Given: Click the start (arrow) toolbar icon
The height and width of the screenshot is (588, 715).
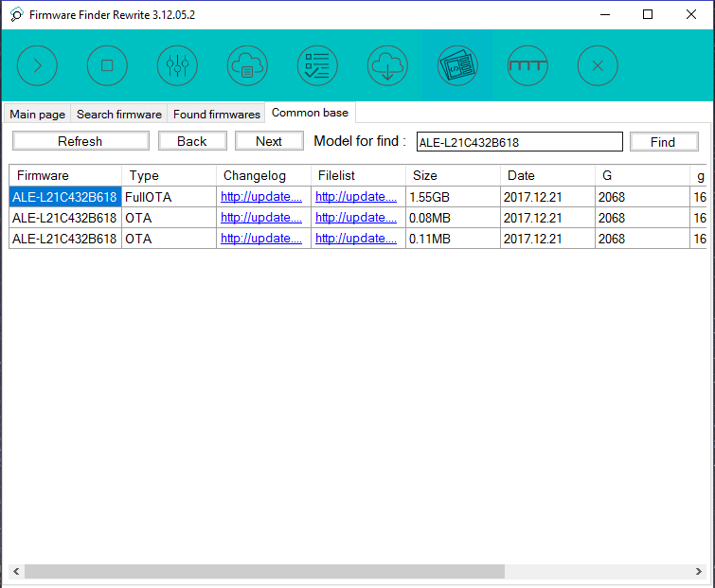Looking at the screenshot, I should (37, 65).
